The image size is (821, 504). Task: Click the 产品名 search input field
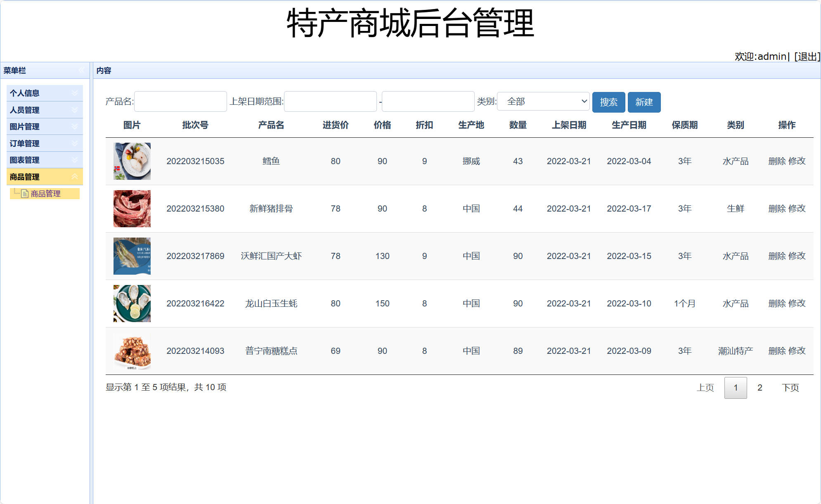[x=180, y=101]
